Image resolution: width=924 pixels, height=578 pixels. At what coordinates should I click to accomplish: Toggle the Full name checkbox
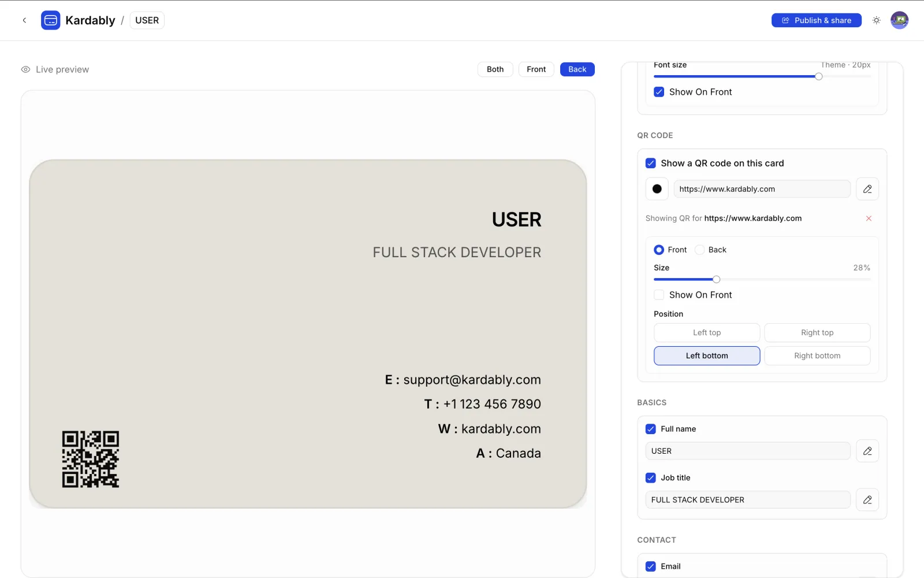pos(651,429)
